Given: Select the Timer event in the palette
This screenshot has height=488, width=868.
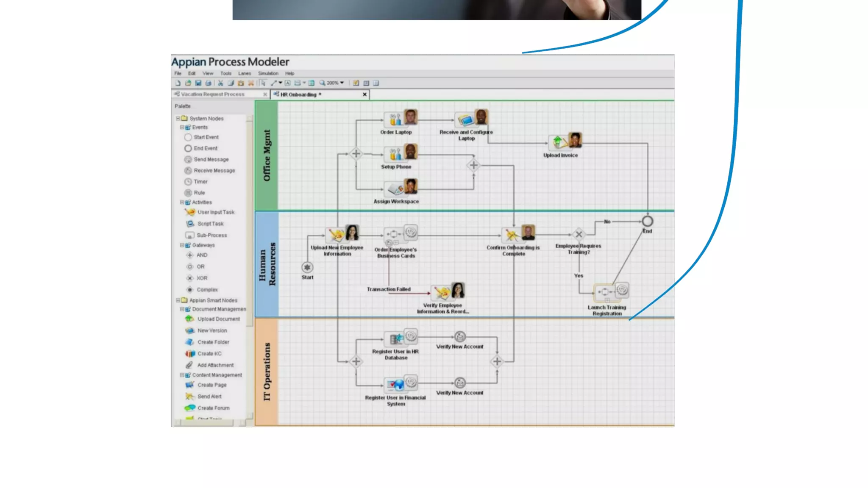Looking at the screenshot, I should tap(200, 182).
